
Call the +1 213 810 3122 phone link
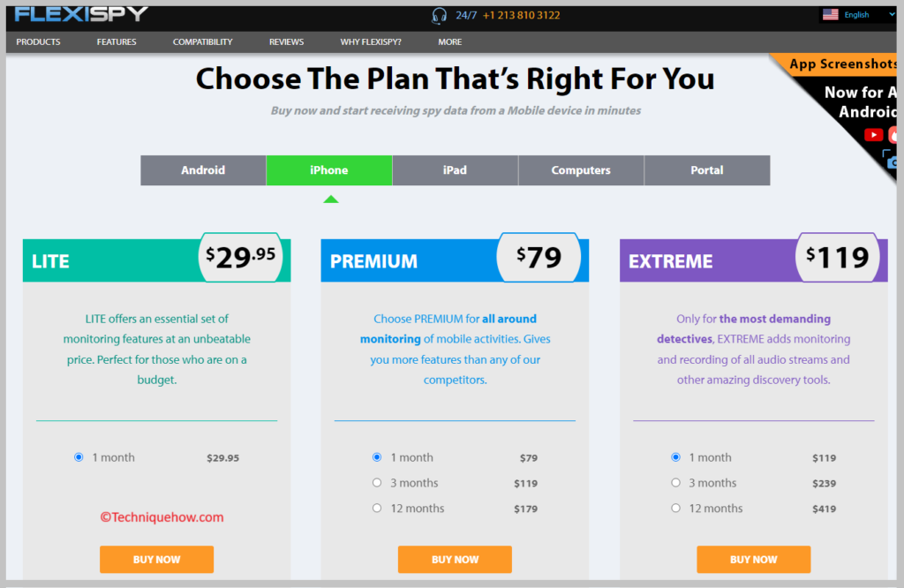pyautogui.click(x=521, y=15)
